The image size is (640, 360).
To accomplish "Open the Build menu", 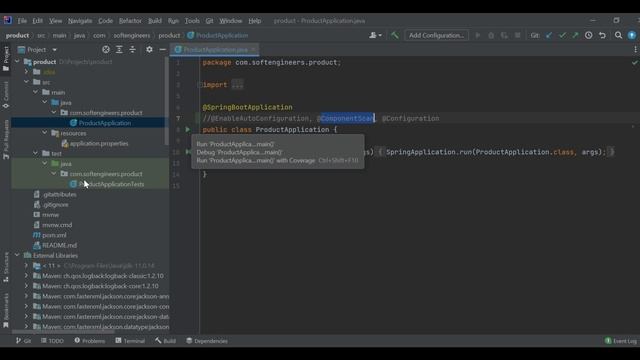I will [x=155, y=21].
